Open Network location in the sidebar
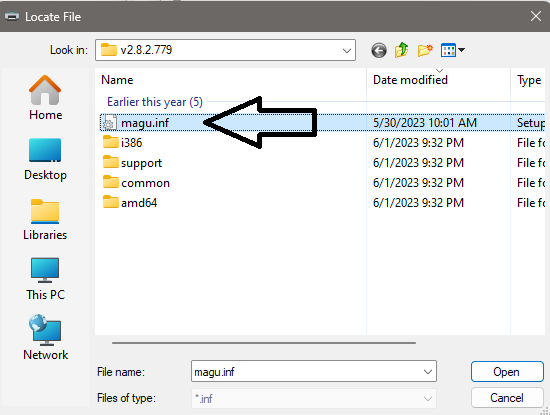 (45, 337)
